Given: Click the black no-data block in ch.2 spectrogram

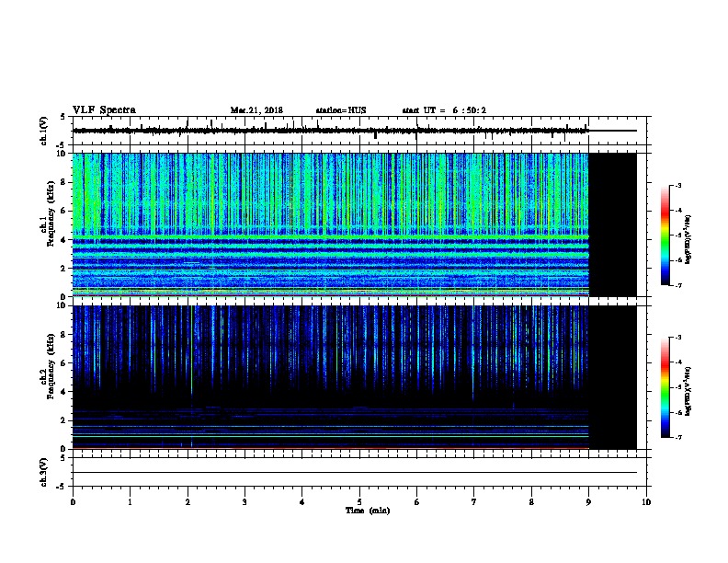Looking at the screenshot, I should tap(613, 377).
